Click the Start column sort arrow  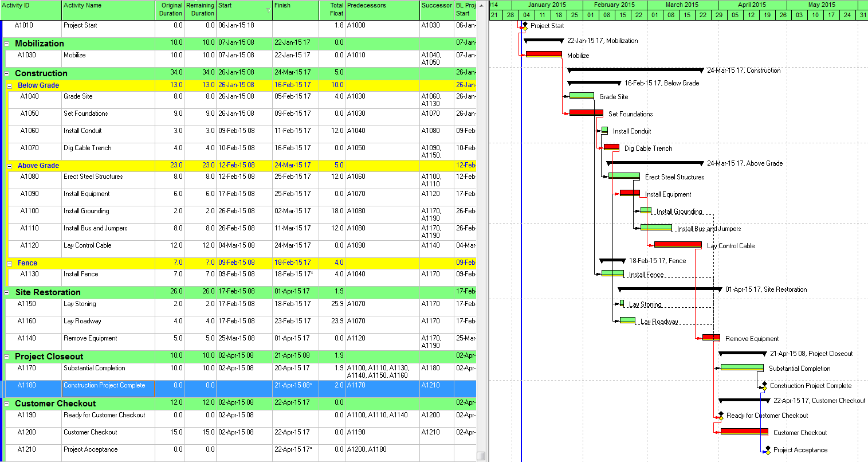tap(269, 10)
